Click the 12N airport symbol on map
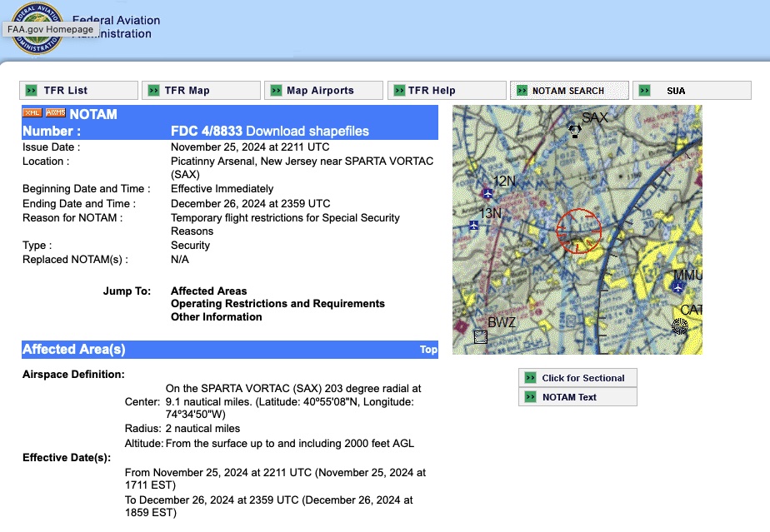The image size is (770, 532). 487,193
